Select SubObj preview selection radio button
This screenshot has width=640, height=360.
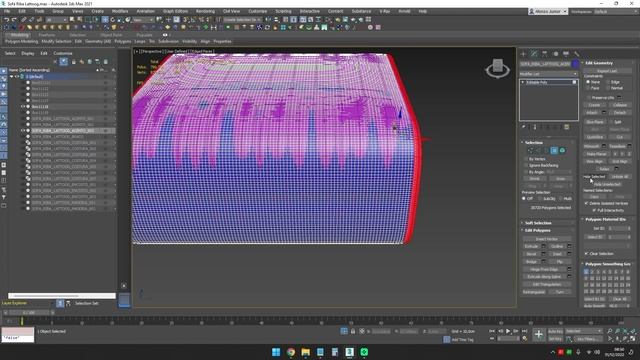coord(540,199)
